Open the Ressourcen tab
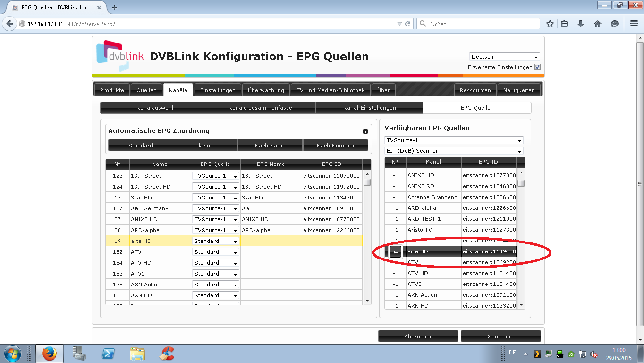Viewport: 644px width, 363px height. [x=475, y=90]
